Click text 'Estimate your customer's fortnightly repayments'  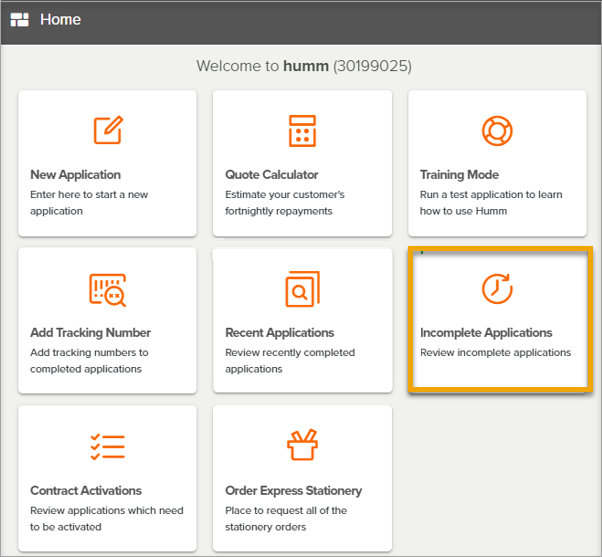click(285, 203)
